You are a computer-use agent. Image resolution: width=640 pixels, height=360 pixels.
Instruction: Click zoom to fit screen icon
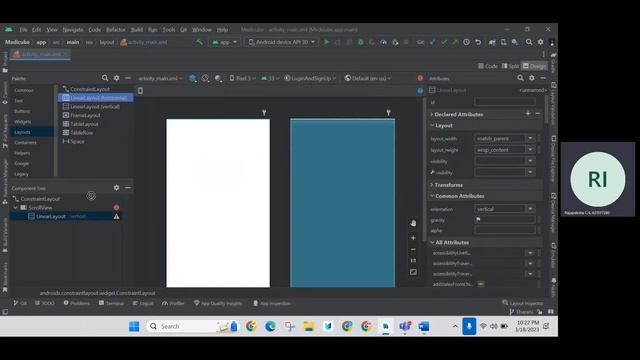coord(413,272)
